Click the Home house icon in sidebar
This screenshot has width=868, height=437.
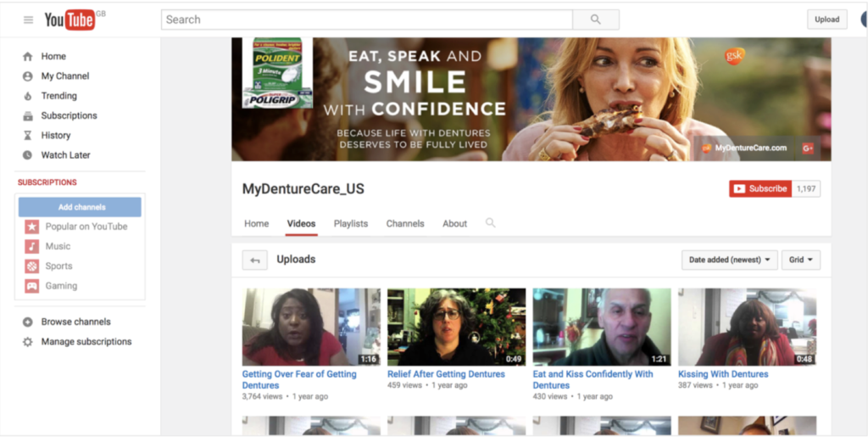coord(28,57)
